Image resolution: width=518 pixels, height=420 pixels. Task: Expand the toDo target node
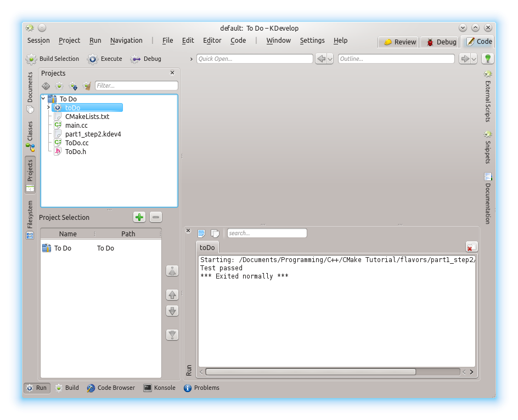(48, 107)
